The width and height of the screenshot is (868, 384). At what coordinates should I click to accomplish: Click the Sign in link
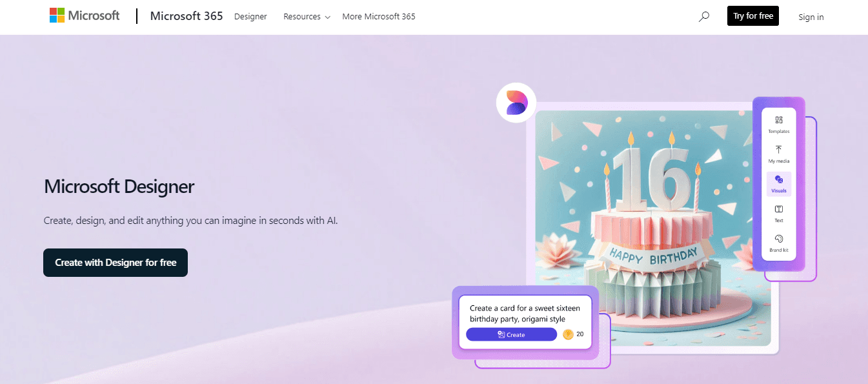811,17
